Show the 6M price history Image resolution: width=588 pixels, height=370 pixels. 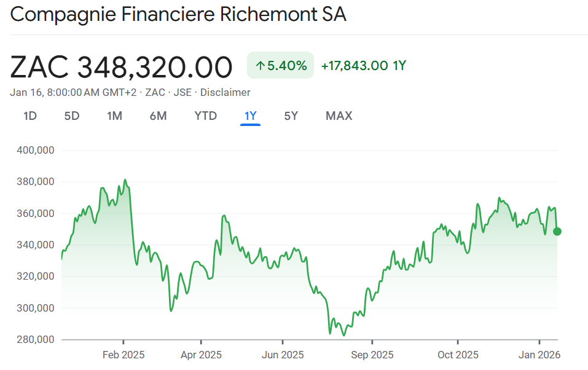(158, 116)
